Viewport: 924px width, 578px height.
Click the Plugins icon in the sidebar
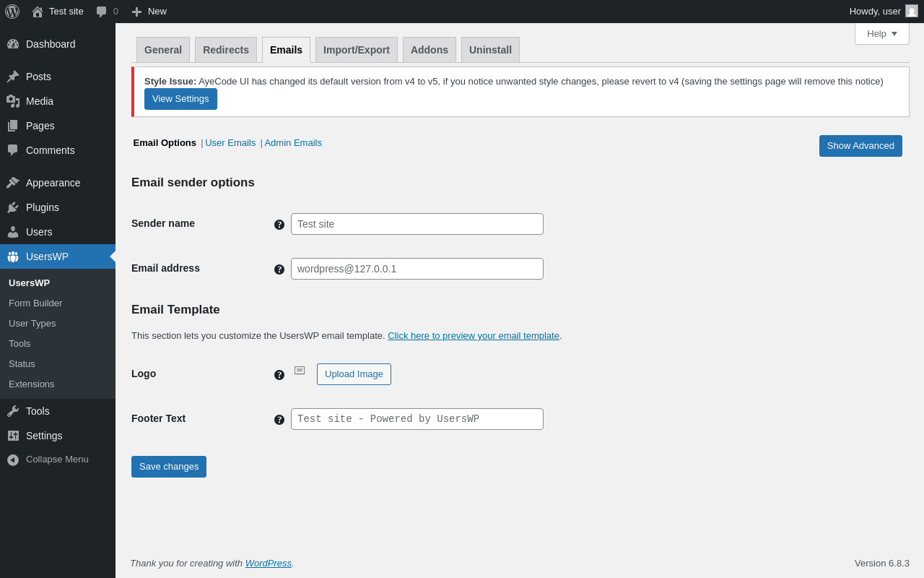pyautogui.click(x=13, y=207)
